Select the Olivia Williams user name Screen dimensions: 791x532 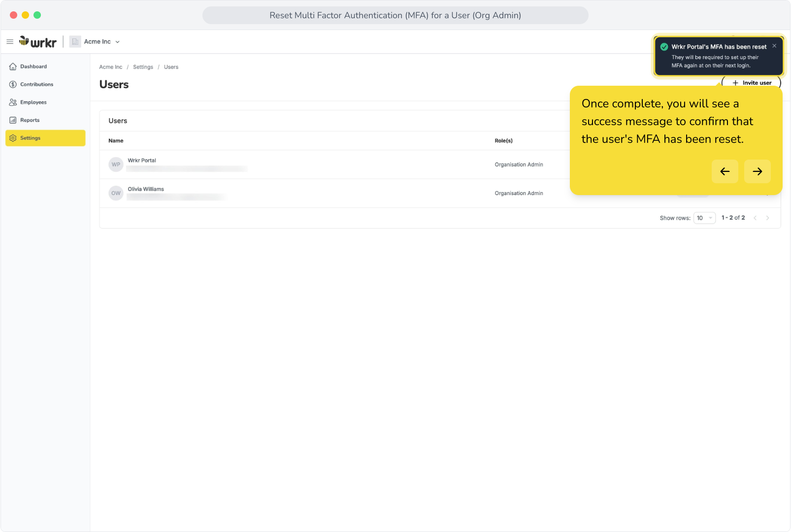click(146, 189)
